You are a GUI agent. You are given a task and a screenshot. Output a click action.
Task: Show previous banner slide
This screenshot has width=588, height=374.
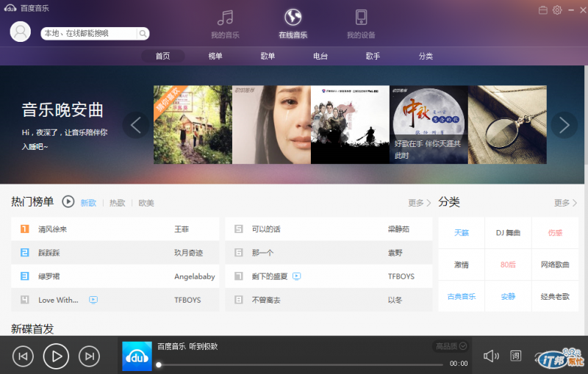136,125
